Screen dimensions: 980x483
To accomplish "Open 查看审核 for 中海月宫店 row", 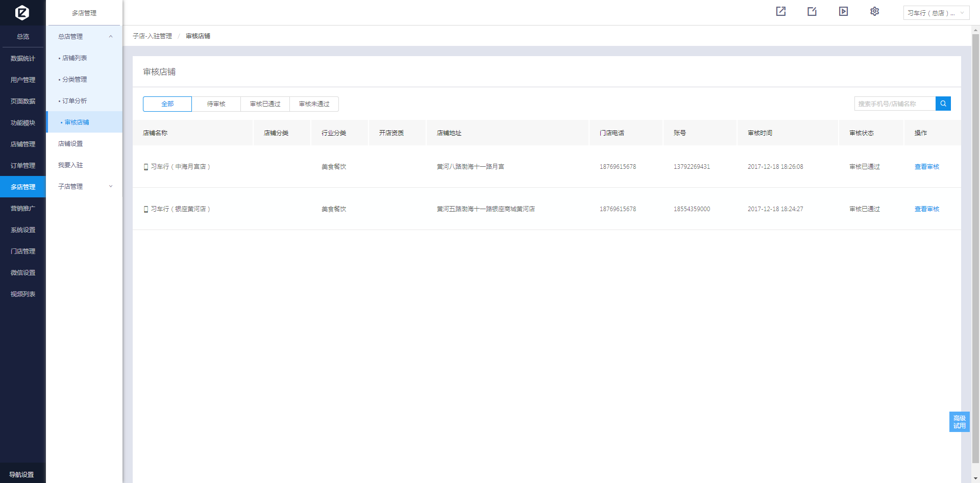I will (x=926, y=167).
